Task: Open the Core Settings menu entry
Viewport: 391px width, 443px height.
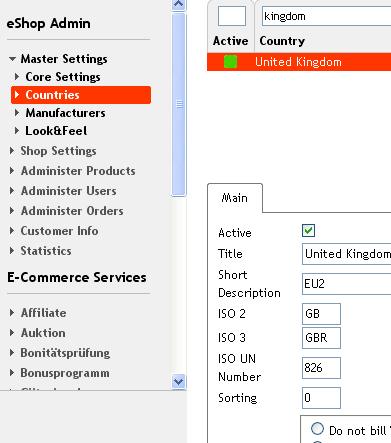Action: (x=63, y=77)
